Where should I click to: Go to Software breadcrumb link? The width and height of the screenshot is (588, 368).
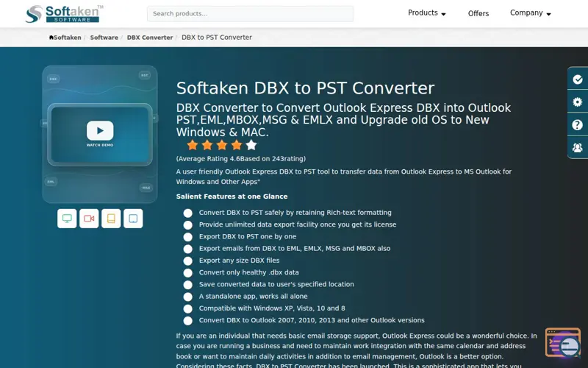tap(104, 38)
